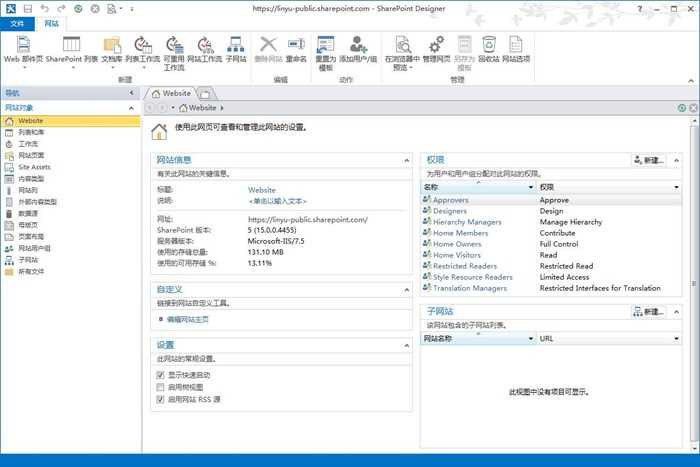The width and height of the screenshot is (700, 467).
Task: Open the Approvers group
Action: pos(450,200)
